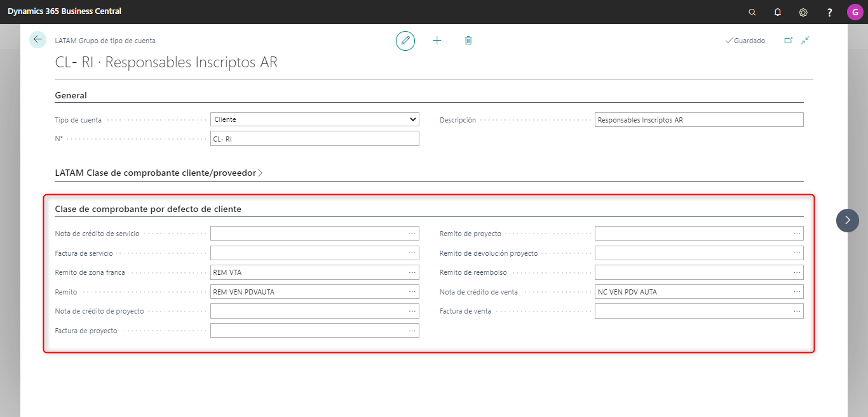The height and width of the screenshot is (417, 868).
Task: Open lookup for Factura de proyecto
Action: click(x=412, y=331)
